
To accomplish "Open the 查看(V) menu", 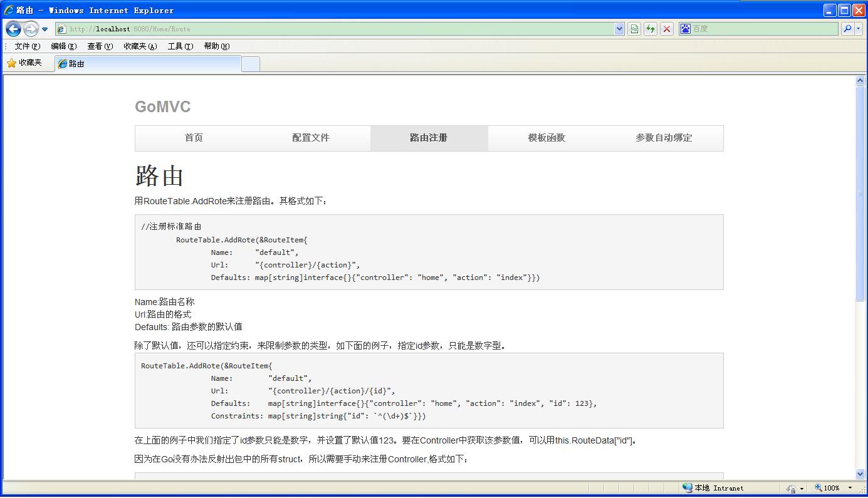I will click(x=100, y=46).
